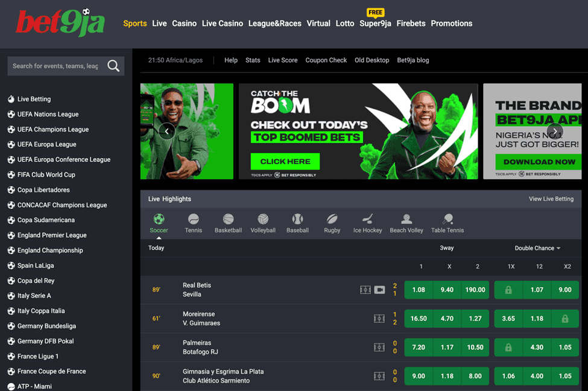Select the Rugby sport icon
This screenshot has height=391, width=588.
coord(332,219)
